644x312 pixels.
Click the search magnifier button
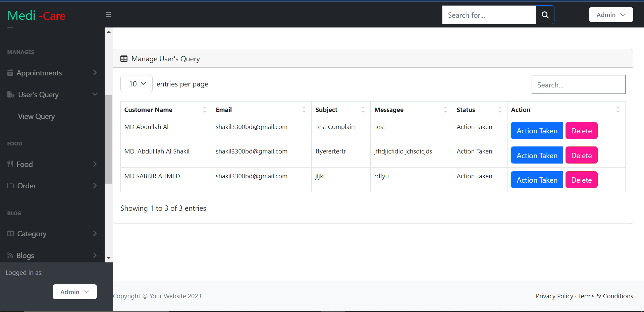[x=545, y=15]
